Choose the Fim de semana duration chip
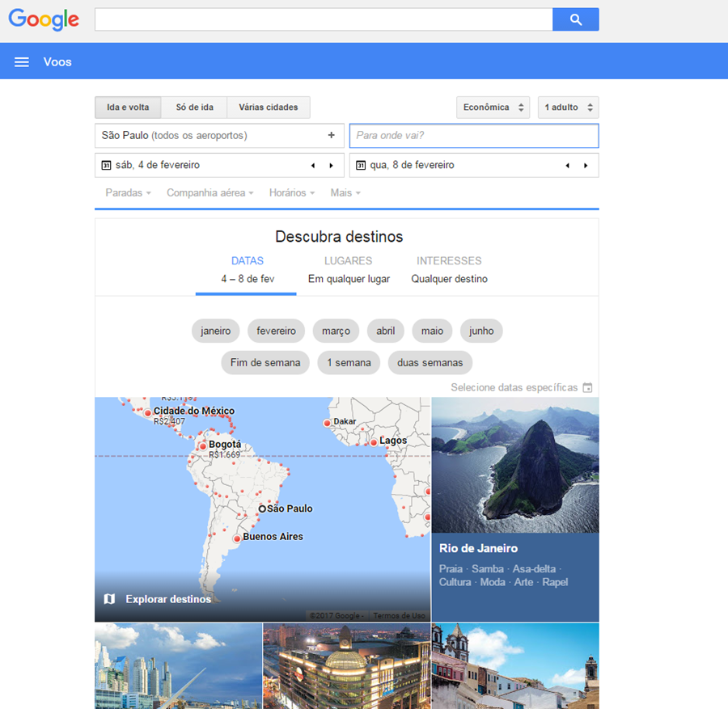This screenshot has width=728, height=709. [x=265, y=363]
